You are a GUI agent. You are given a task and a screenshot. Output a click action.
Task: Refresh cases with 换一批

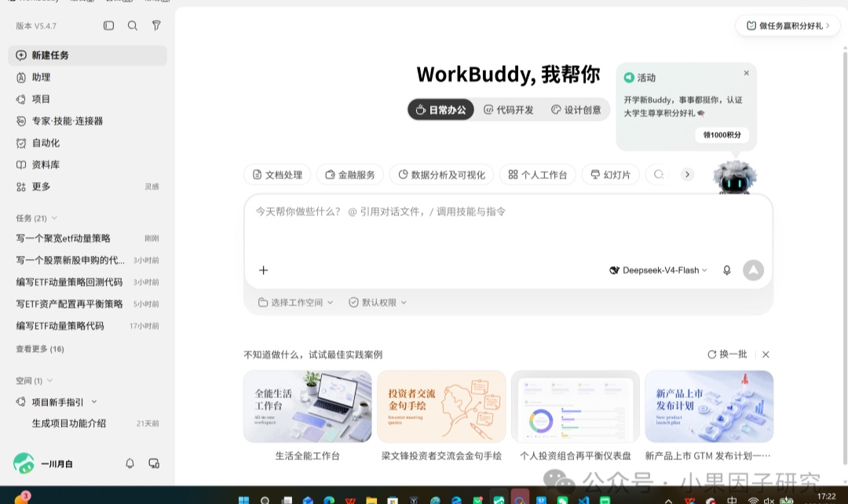click(727, 354)
